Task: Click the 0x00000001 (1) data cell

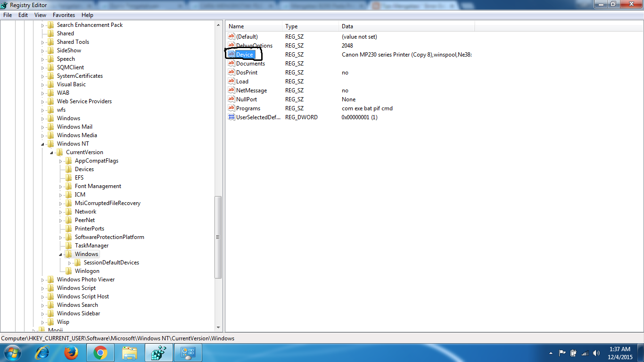Action: 360,117
